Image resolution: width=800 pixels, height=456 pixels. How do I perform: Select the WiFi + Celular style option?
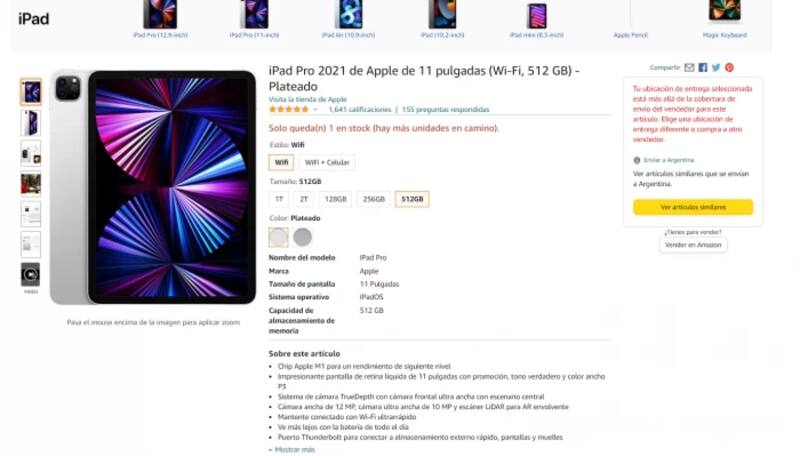coord(327,163)
